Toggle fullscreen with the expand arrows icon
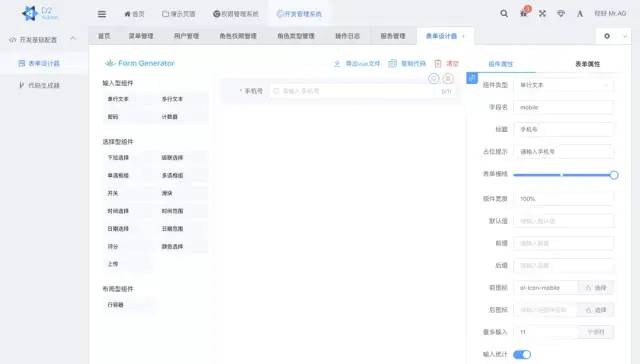The height and width of the screenshot is (364, 640). [x=542, y=13]
